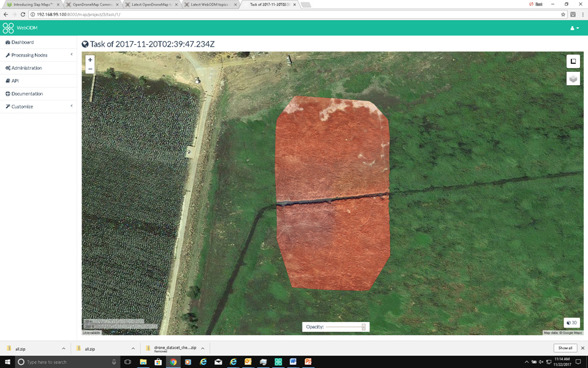
Task: Open the Administration section
Action: (27, 67)
